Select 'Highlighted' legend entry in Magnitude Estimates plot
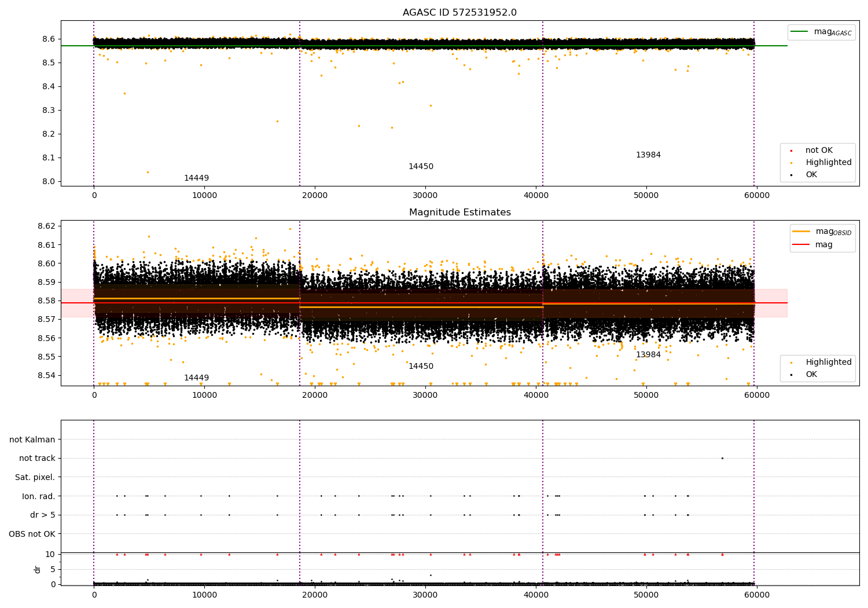The height and width of the screenshot is (608, 868). [829, 362]
